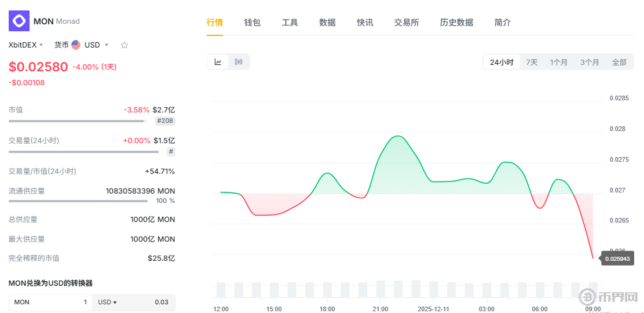Image resolution: width=644 pixels, height=313 pixels.
Task: Select the 全部 time range button
Action: 619,62
